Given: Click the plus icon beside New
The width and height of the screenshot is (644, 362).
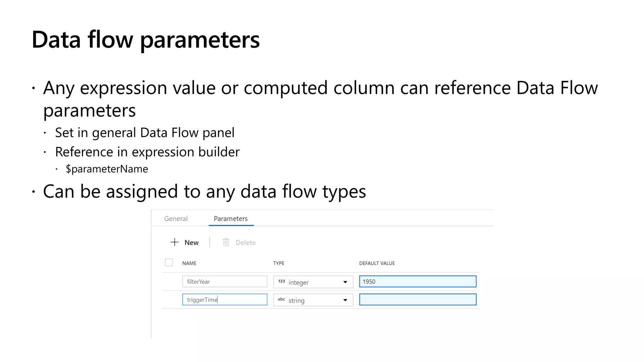Looking at the screenshot, I should click(x=175, y=242).
